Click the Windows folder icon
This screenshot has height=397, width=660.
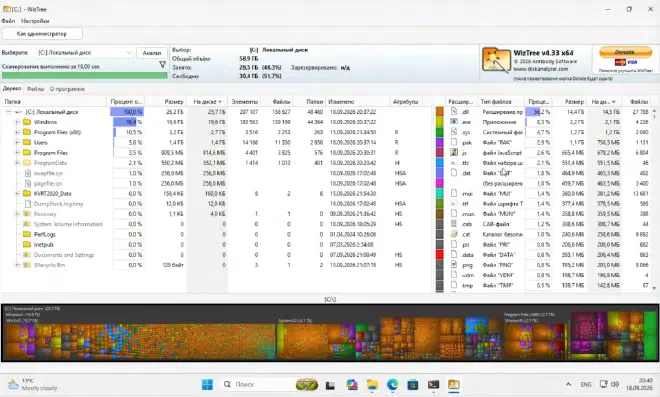(27, 122)
